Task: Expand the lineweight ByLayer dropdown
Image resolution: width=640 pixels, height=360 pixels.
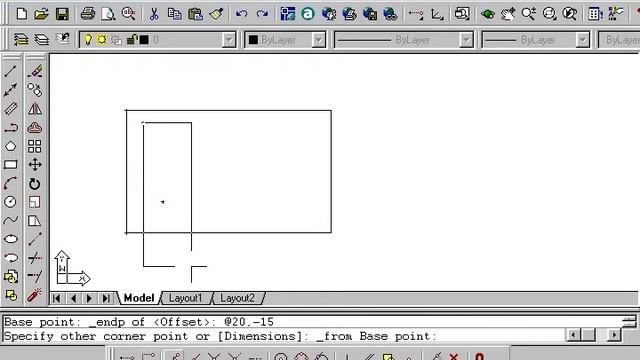Action: [x=583, y=40]
